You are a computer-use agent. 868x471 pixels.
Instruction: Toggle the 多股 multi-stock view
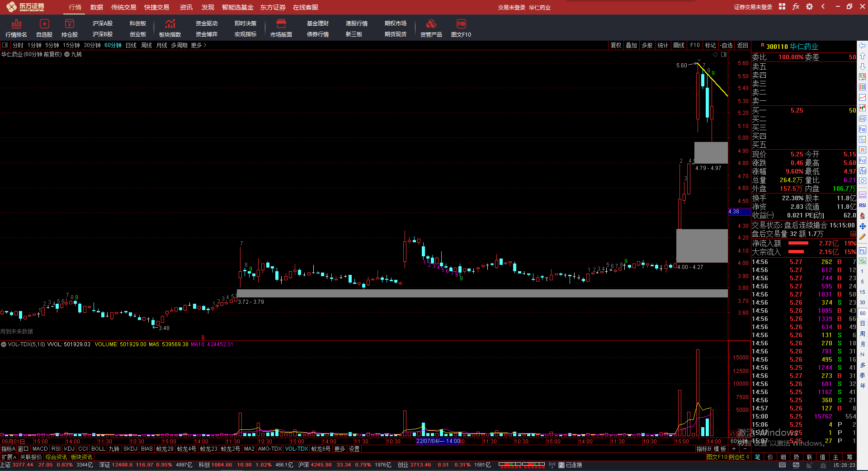coord(647,45)
